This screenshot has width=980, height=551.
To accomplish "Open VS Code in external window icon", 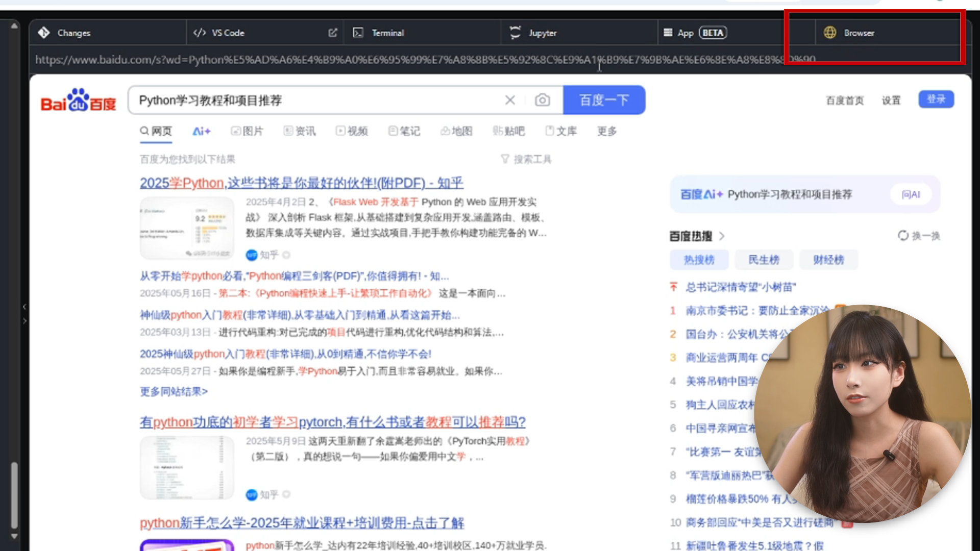I will (333, 33).
